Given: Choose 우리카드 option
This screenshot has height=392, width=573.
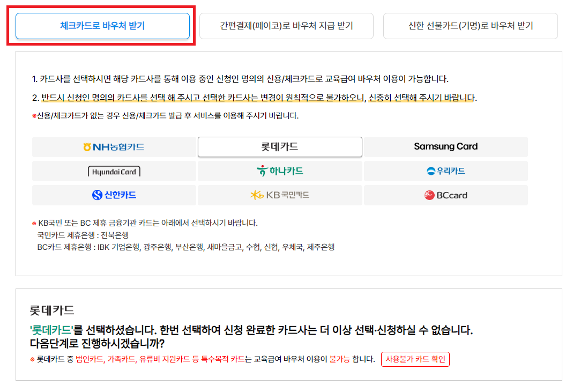Looking at the screenshot, I should tap(446, 171).
